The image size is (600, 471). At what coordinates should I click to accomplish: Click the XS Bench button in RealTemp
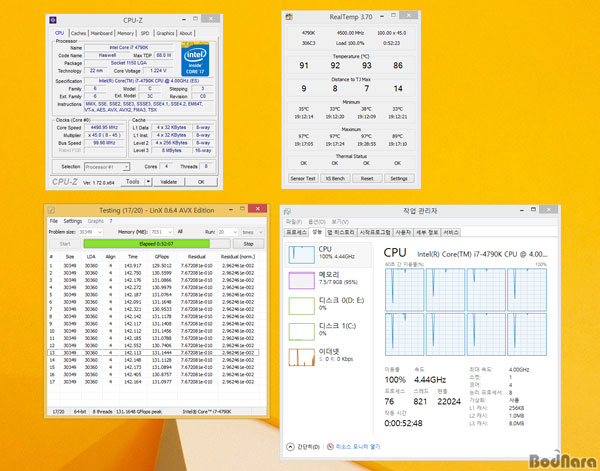(x=335, y=178)
